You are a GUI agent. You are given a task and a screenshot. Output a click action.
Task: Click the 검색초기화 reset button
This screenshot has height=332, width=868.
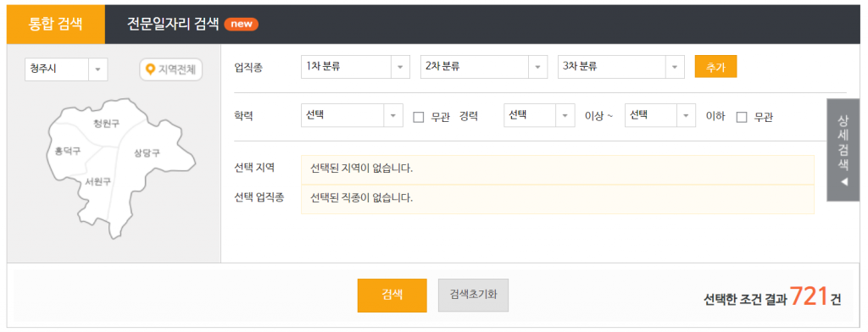(x=473, y=295)
